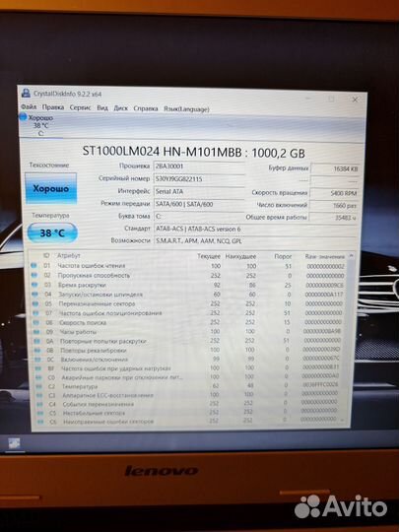The height and width of the screenshot is (532, 399).
Task: Click raw value 0036FFFC0026 in Температура row
Action: pos(320,384)
